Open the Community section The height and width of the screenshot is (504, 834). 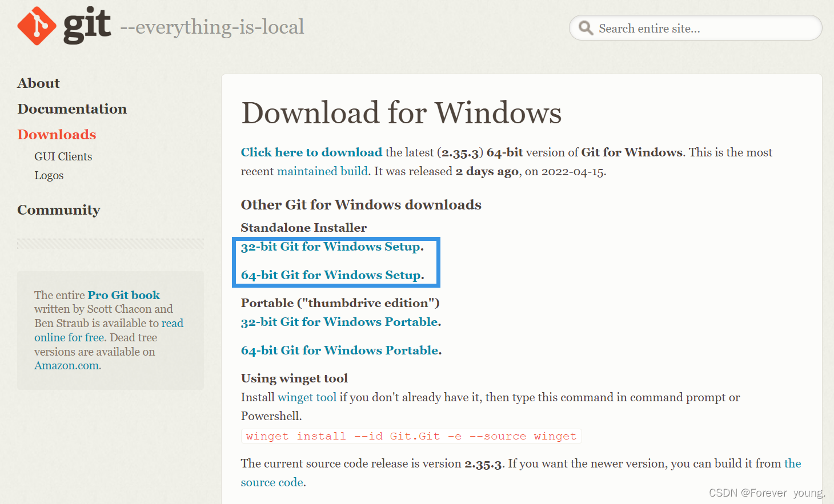(59, 210)
